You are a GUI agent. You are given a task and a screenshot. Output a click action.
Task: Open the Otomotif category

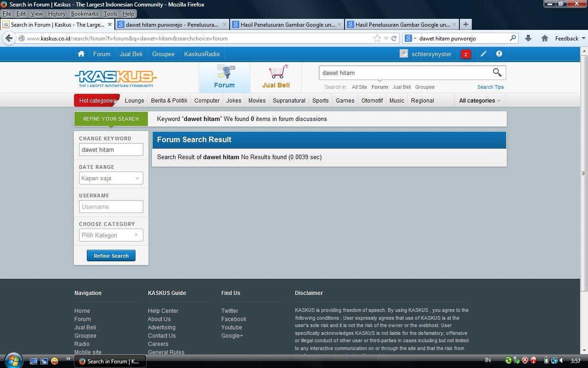tap(372, 100)
